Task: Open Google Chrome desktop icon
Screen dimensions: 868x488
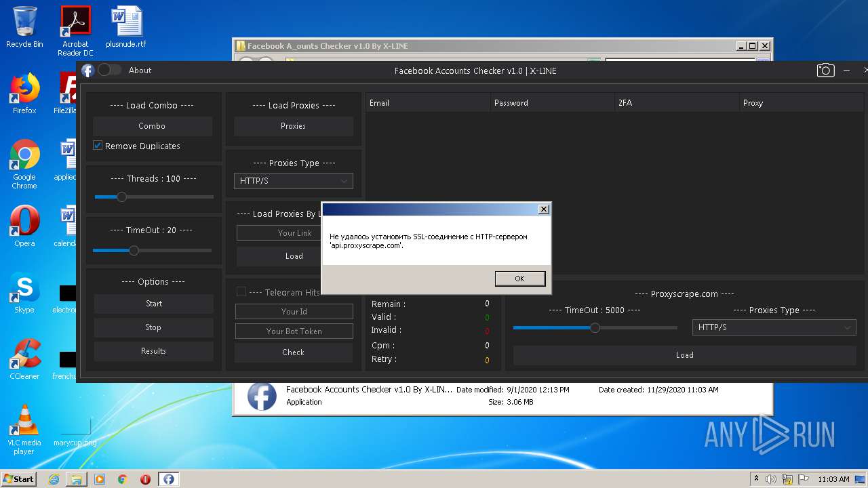Action: pyautogui.click(x=24, y=165)
